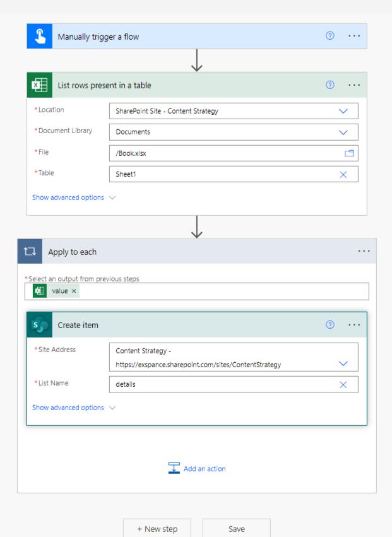Click the Excel icon in value token
The image size is (392, 537).
pyautogui.click(x=40, y=291)
